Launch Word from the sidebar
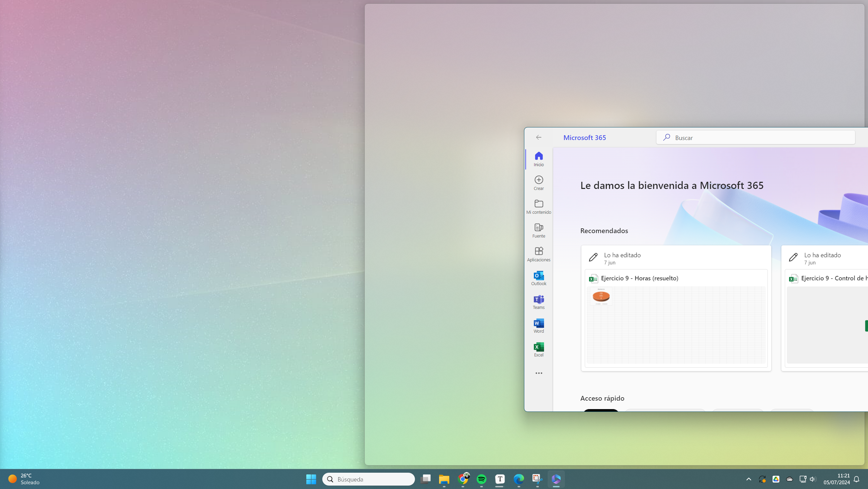The width and height of the screenshot is (868, 489). (539, 326)
